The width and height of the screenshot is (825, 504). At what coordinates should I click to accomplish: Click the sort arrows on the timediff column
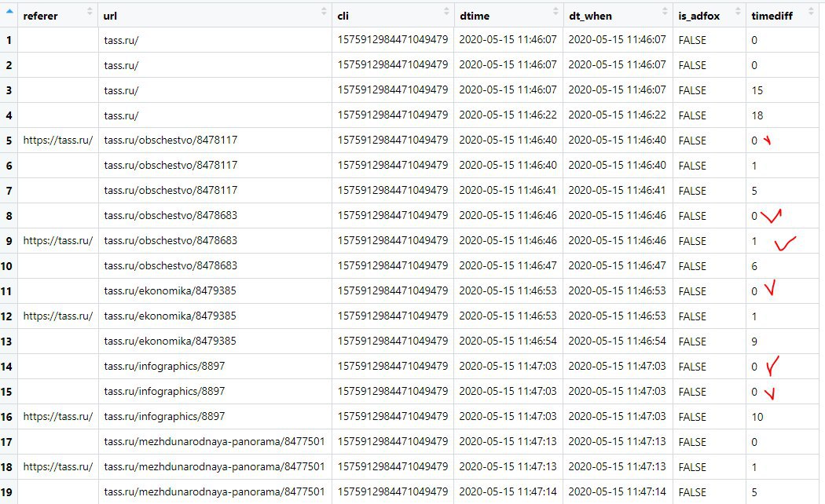coord(811,11)
